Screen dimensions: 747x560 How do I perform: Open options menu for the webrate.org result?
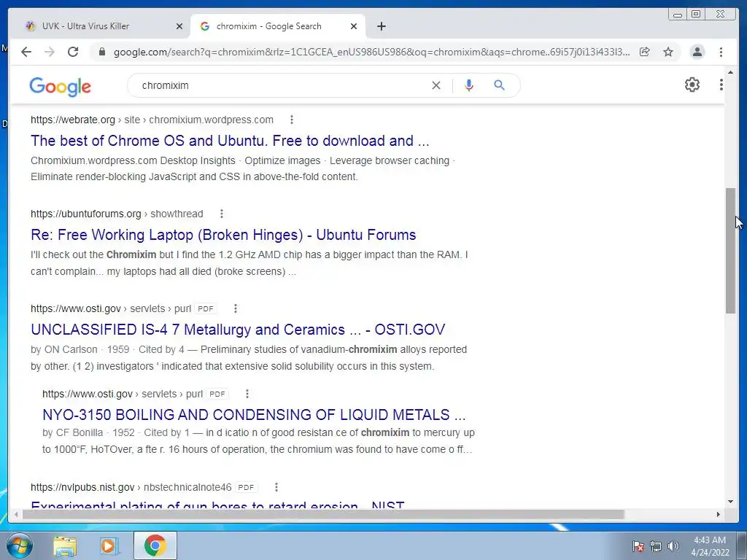(292, 120)
